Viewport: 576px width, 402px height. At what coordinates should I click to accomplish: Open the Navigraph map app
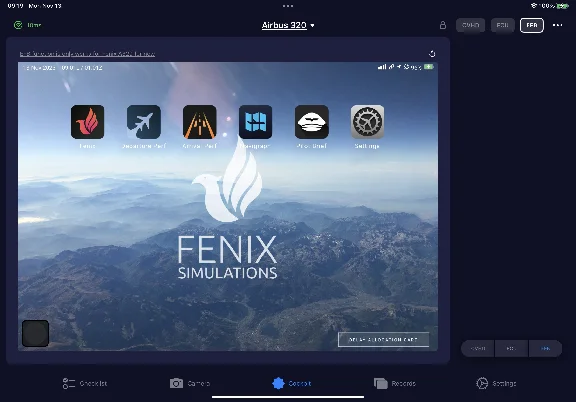256,122
